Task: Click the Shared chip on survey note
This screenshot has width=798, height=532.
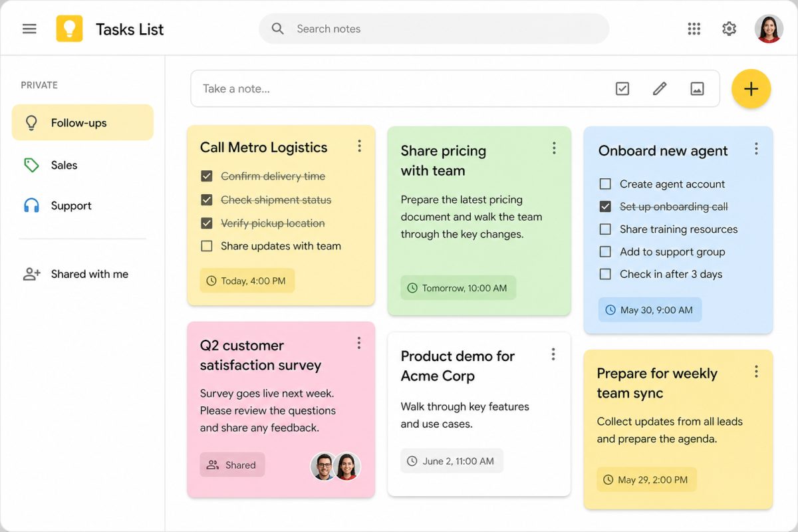Action: click(232, 465)
